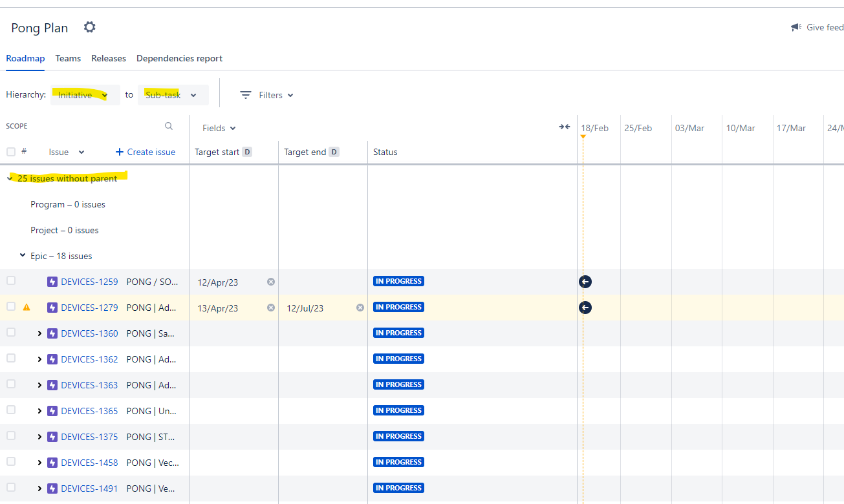Image resolution: width=844 pixels, height=504 pixels.
Task: Click the timeline back arrow for DEVICES-1259
Action: pyautogui.click(x=585, y=282)
